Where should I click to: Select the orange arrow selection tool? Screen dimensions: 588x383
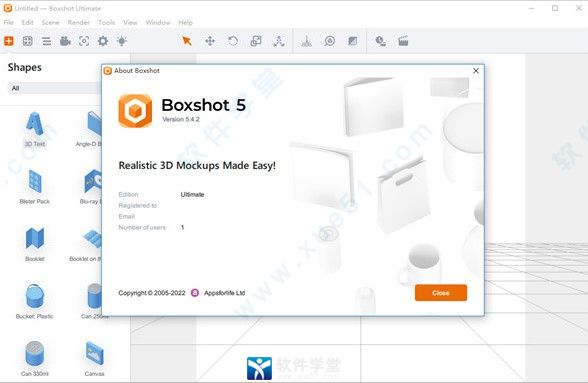coord(186,41)
